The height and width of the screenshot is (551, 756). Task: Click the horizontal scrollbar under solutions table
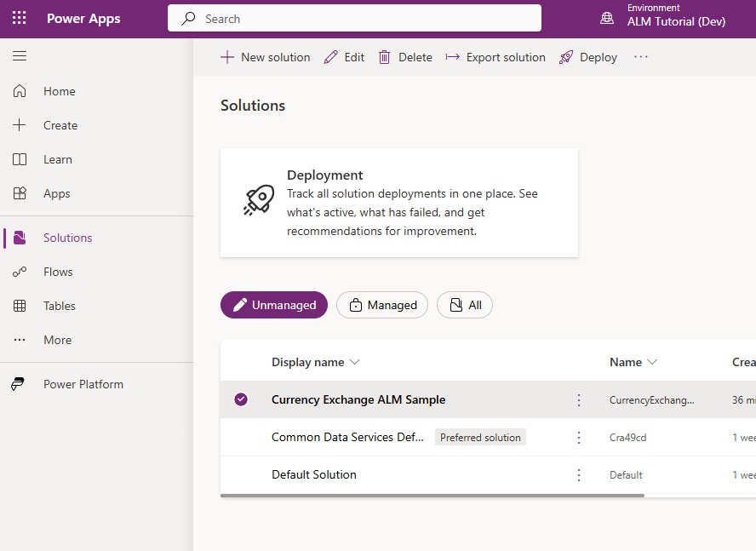pos(432,495)
